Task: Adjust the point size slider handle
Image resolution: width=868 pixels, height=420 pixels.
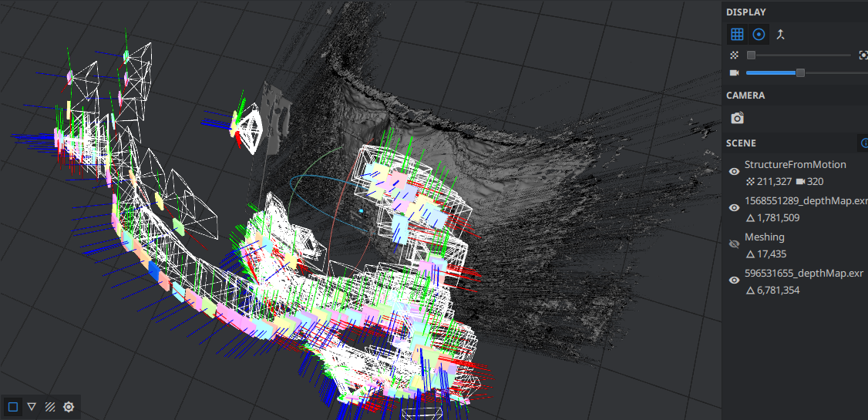Action: pos(751,55)
